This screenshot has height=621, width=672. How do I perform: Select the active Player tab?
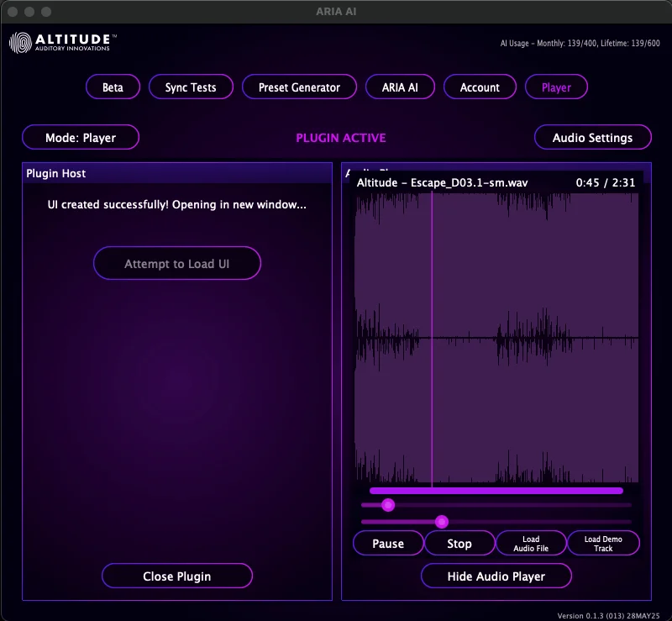pyautogui.click(x=556, y=87)
